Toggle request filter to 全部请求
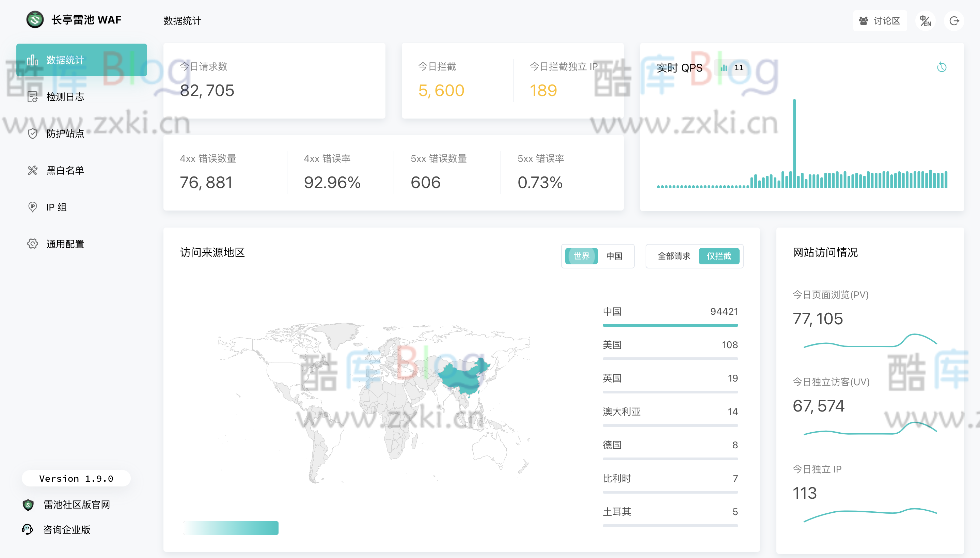 (673, 256)
